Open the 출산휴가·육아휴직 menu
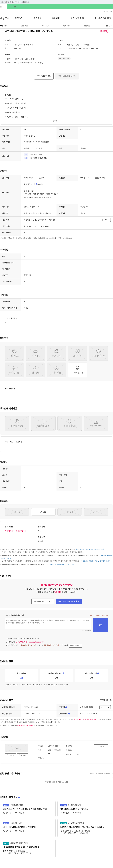 [x=103, y=18]
